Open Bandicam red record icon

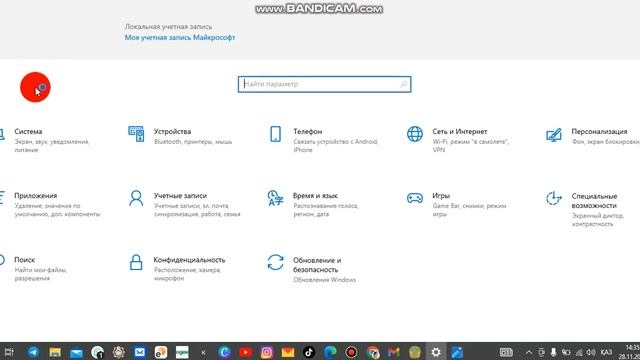[x=351, y=352]
